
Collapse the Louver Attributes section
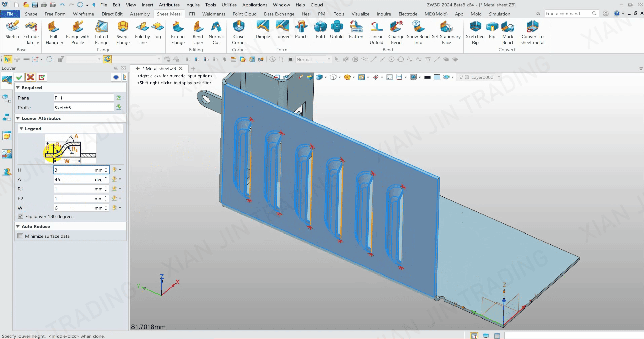(x=18, y=118)
